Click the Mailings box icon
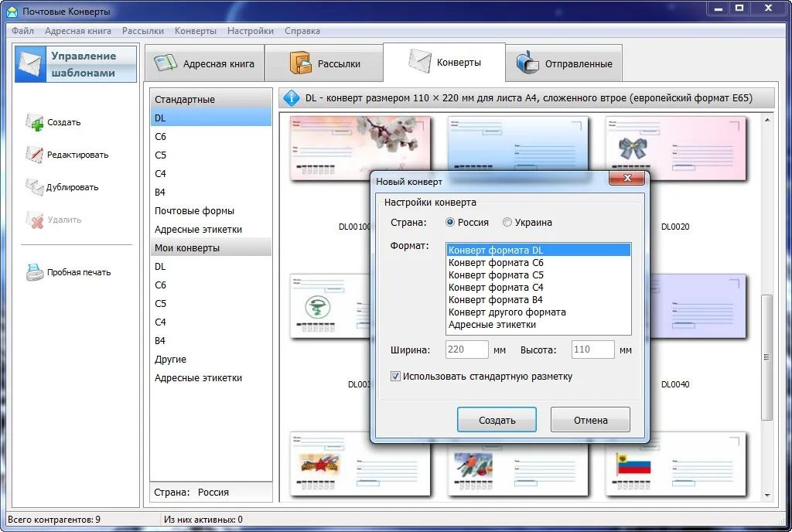The width and height of the screenshot is (792, 532). coord(300,63)
